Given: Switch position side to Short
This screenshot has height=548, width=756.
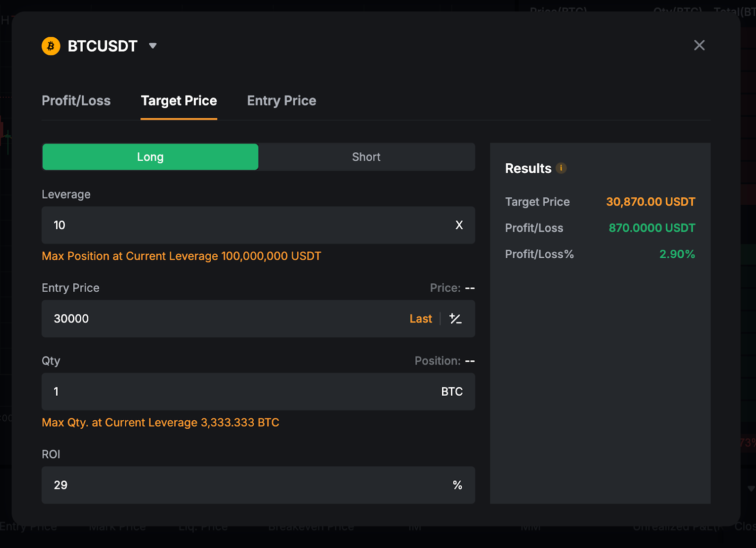Looking at the screenshot, I should click(x=366, y=157).
